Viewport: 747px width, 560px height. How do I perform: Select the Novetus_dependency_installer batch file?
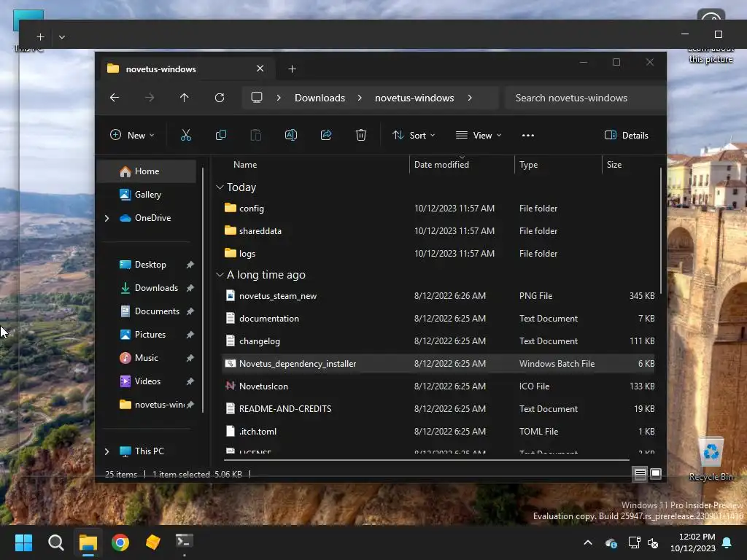tap(438, 364)
